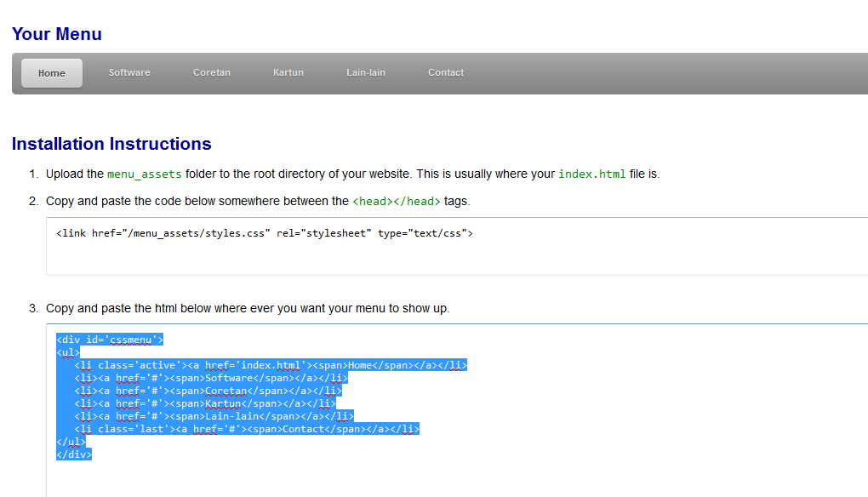868x497 pixels.
Task: Click Contact in the menu bar
Action: (446, 73)
